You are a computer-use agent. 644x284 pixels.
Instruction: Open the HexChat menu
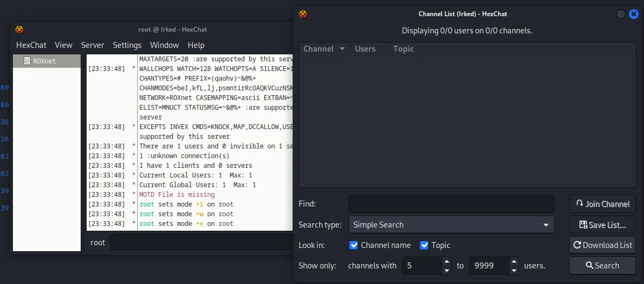pyautogui.click(x=31, y=45)
